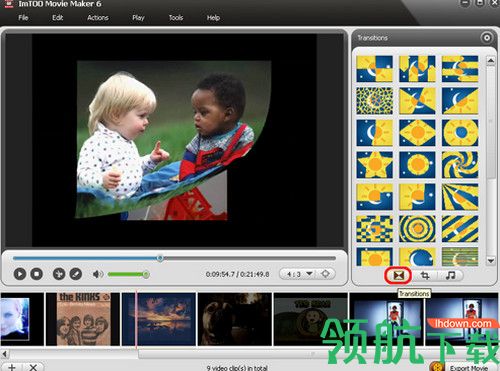Click timeline scroll left arrow
The width and height of the screenshot is (500, 371).
[4, 353]
